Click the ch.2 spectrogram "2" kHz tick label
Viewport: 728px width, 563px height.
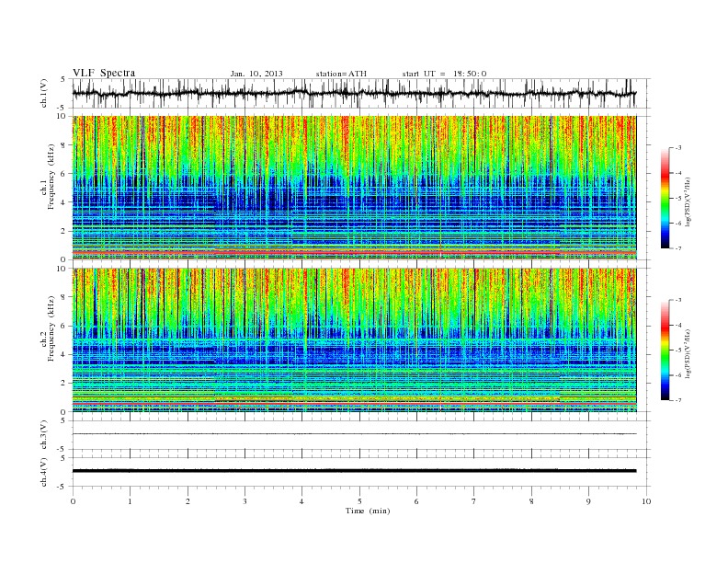[63, 383]
